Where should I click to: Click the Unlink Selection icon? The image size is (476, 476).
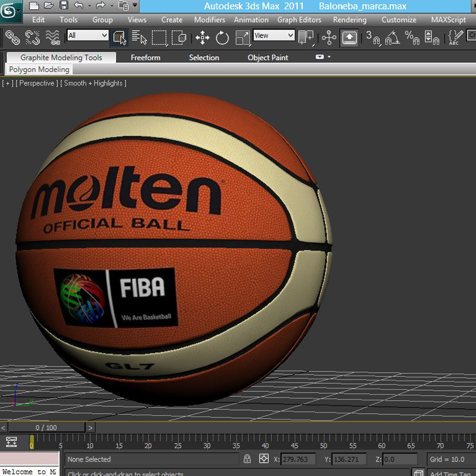33,38
